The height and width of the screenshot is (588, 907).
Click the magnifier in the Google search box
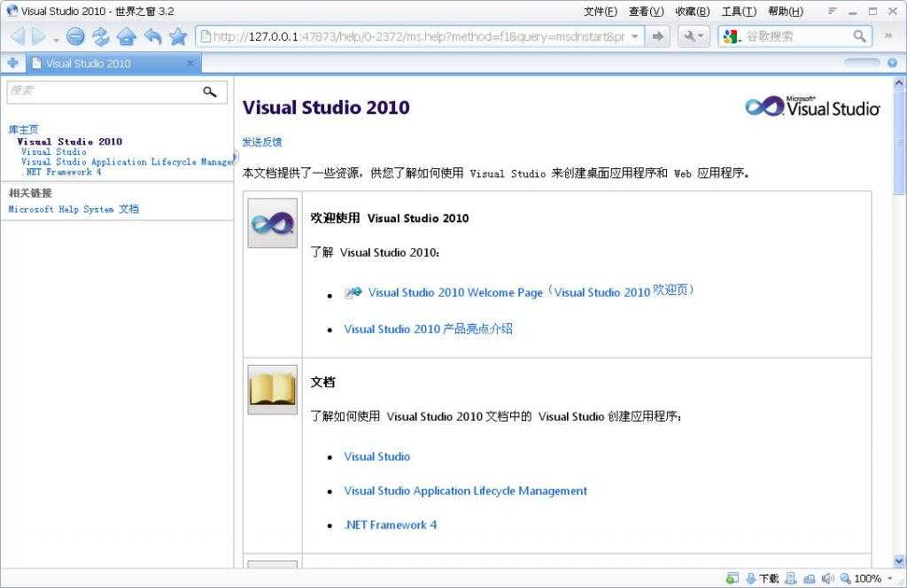coord(859,36)
